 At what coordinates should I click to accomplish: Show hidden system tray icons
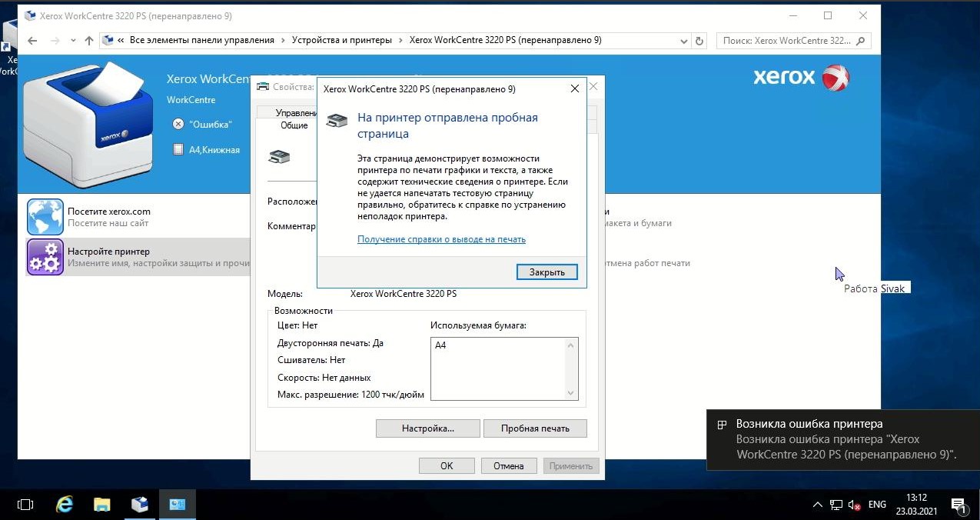click(817, 505)
